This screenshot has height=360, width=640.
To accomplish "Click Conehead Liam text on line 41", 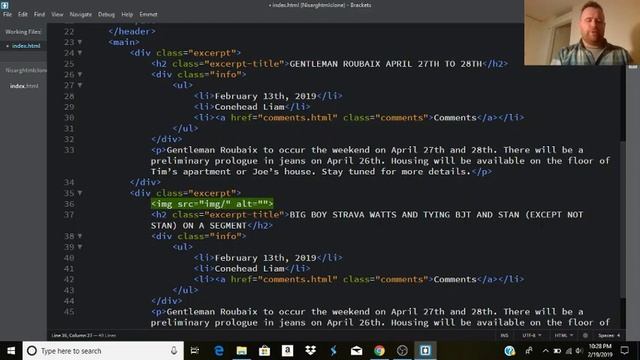I will [x=249, y=269].
